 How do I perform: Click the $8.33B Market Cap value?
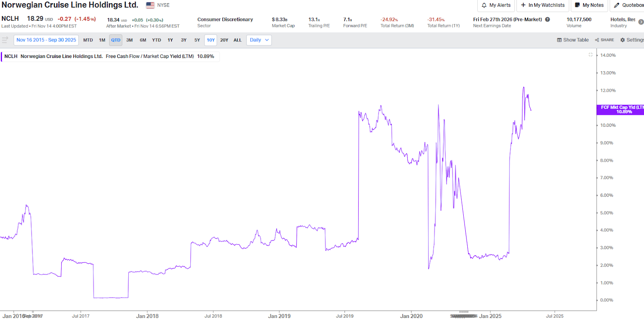[x=279, y=19]
